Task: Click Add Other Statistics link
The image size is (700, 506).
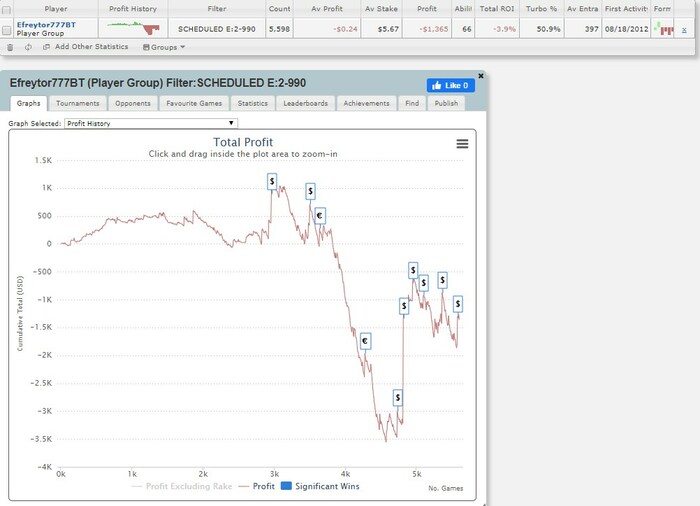Action: 92,46
